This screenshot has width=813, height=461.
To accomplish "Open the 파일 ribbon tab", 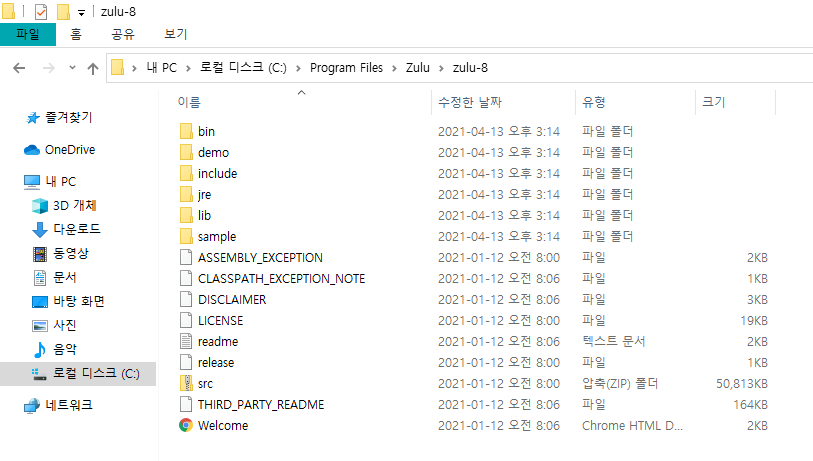I will coord(27,35).
